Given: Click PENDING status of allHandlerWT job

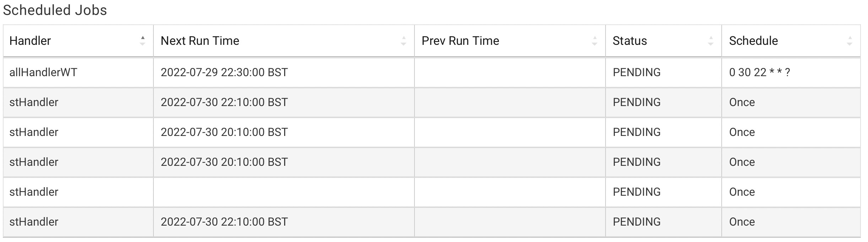Looking at the screenshot, I should [636, 72].
